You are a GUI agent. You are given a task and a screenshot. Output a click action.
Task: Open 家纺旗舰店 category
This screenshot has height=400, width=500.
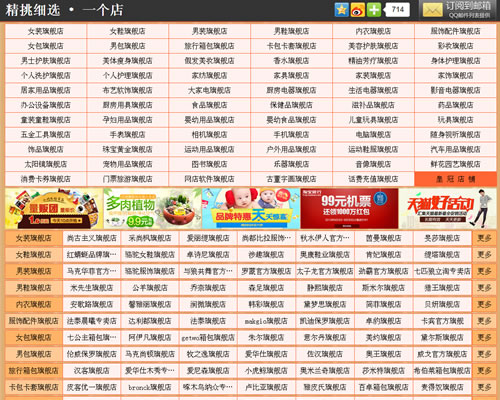coord(209,75)
